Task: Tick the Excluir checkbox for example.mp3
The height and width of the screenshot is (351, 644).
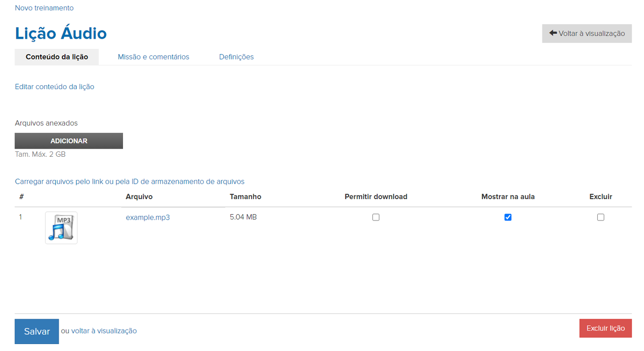Action: pyautogui.click(x=600, y=217)
